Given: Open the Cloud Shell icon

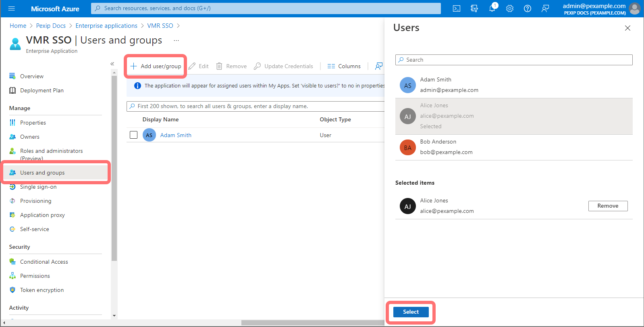Looking at the screenshot, I should point(456,8).
